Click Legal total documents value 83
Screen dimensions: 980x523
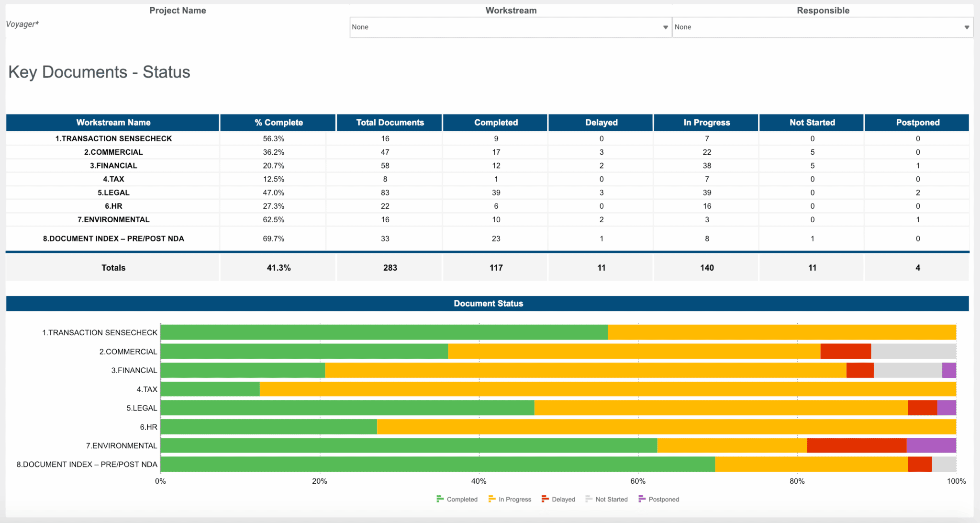coord(385,192)
